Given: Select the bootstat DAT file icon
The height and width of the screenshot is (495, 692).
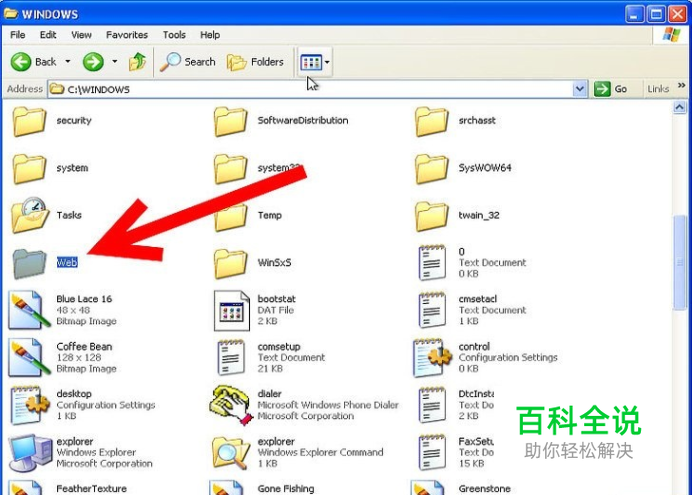Looking at the screenshot, I should point(232,311).
